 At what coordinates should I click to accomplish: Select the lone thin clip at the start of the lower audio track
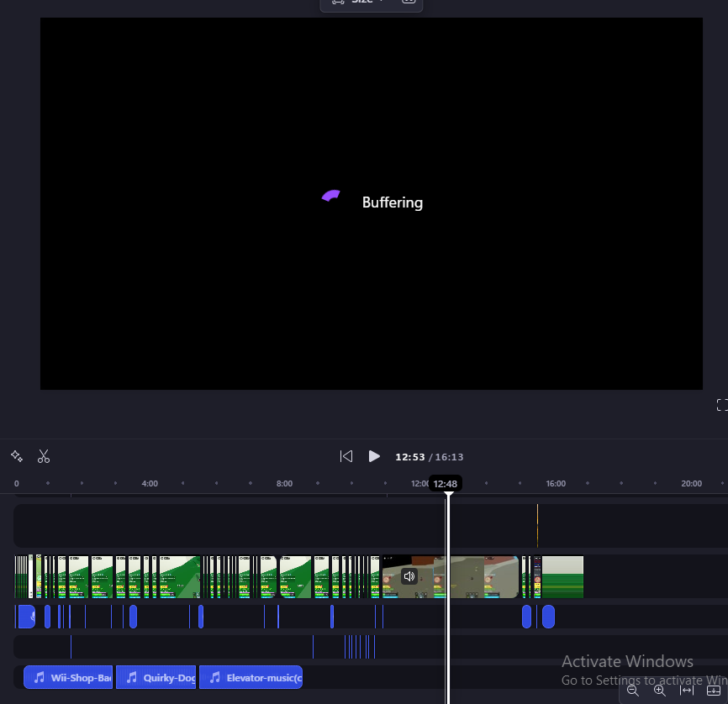(x=71, y=647)
